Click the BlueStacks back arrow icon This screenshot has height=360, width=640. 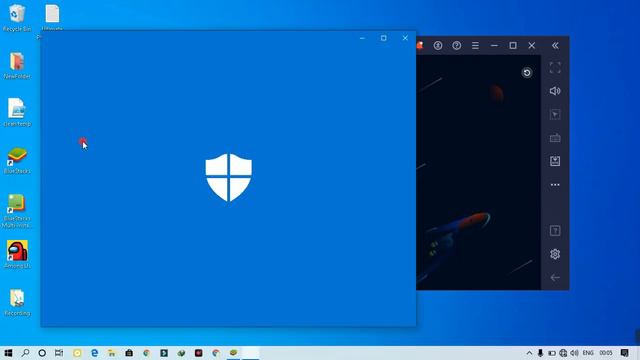555,278
